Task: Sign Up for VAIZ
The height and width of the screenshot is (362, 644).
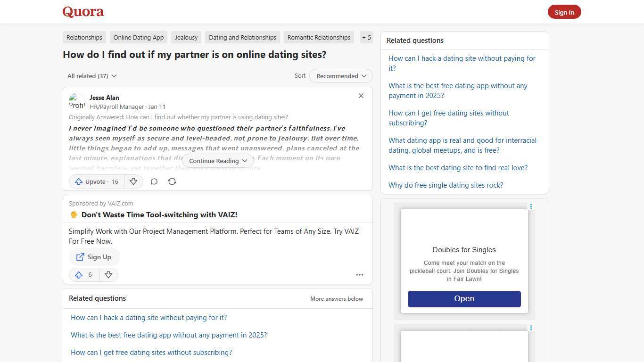Action: tap(94, 257)
